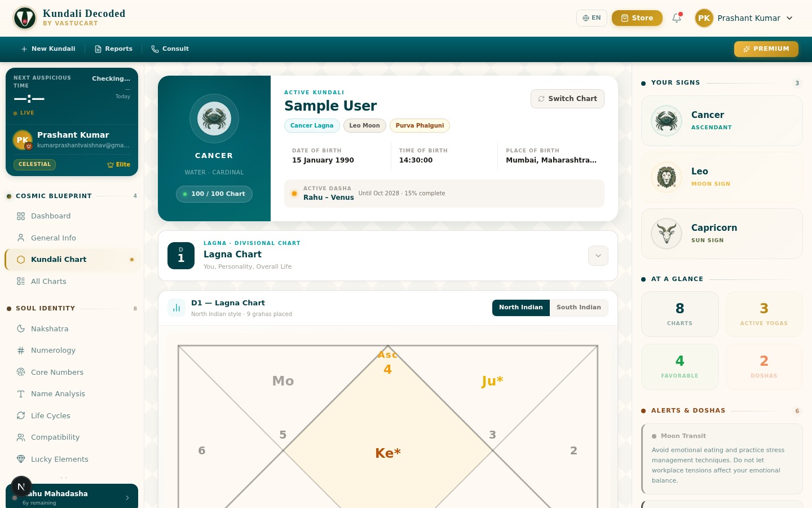Click the 100 / 100 Chart score pill
The width and height of the screenshot is (812, 508).
click(x=214, y=194)
